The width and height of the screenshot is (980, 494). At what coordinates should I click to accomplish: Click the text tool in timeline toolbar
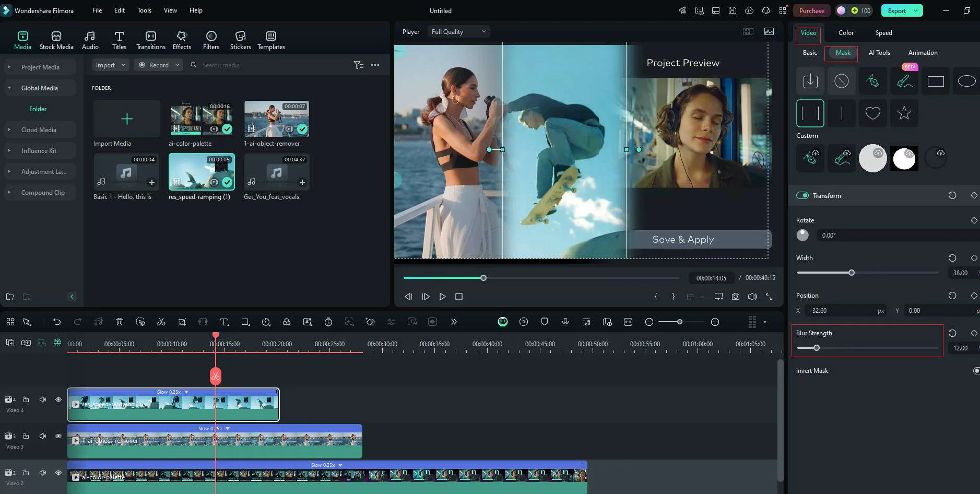[x=224, y=322]
